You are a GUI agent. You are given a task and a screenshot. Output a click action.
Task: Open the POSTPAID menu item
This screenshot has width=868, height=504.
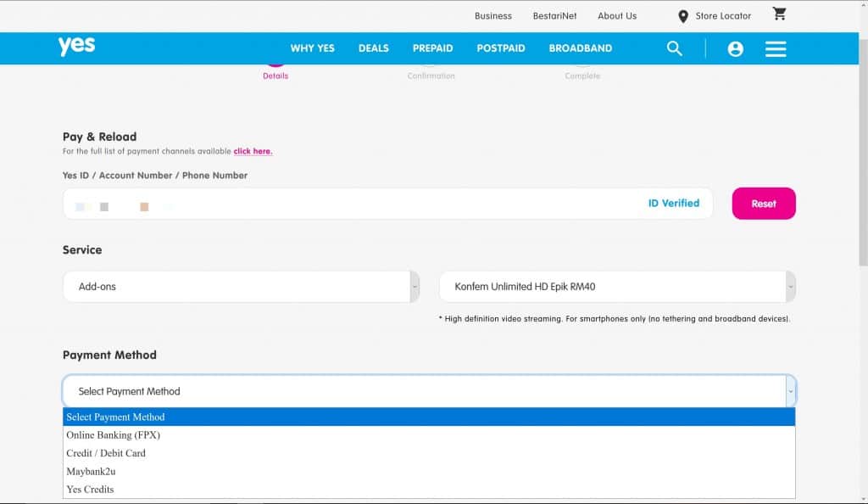(x=500, y=48)
